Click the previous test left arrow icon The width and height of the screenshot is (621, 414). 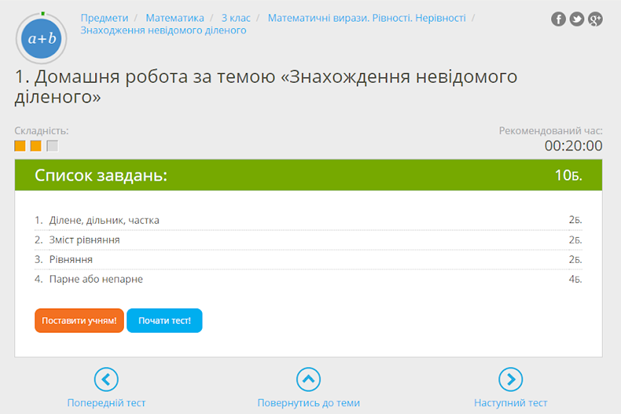click(106, 379)
